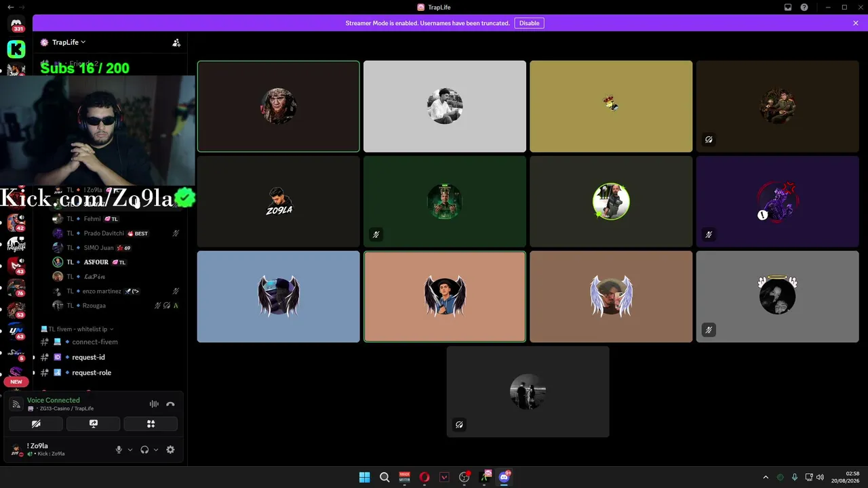868x488 pixels.
Task: Open the white Traplife logo server icon
Action: click(x=16, y=244)
